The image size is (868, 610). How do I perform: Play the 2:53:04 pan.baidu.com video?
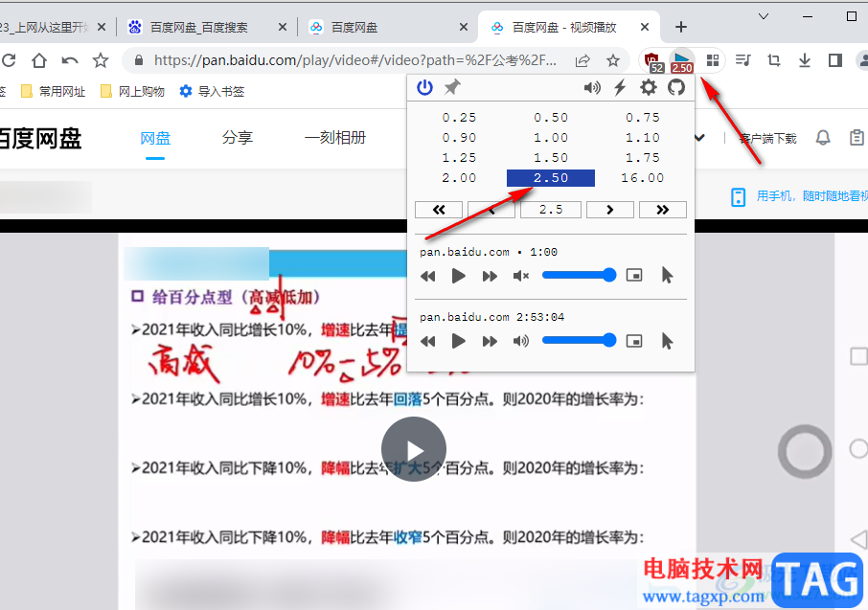458,341
